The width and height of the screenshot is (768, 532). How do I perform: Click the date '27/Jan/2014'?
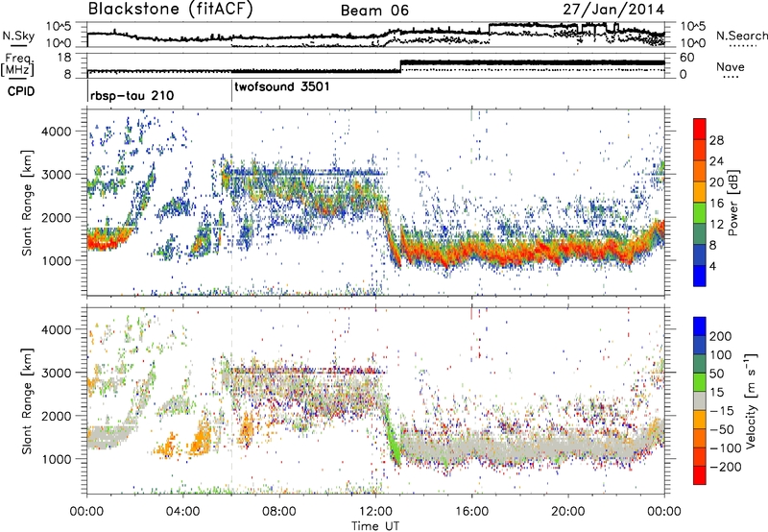pyautogui.click(x=613, y=10)
